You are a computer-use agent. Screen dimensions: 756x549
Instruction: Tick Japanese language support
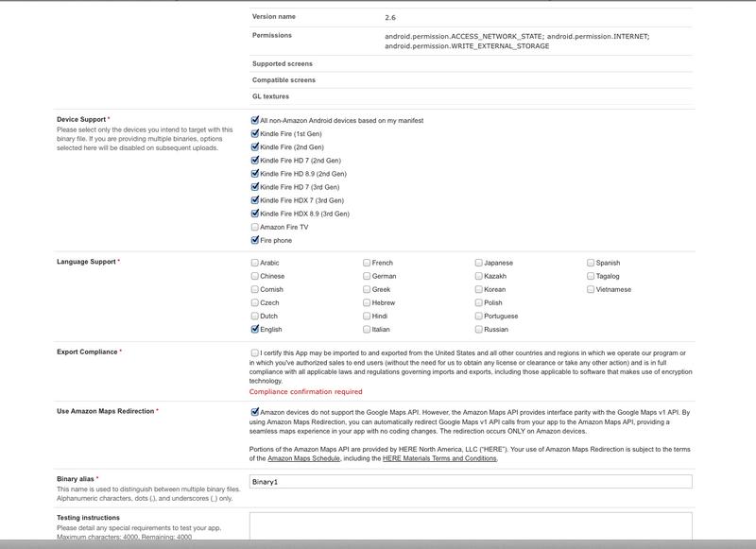coord(478,263)
